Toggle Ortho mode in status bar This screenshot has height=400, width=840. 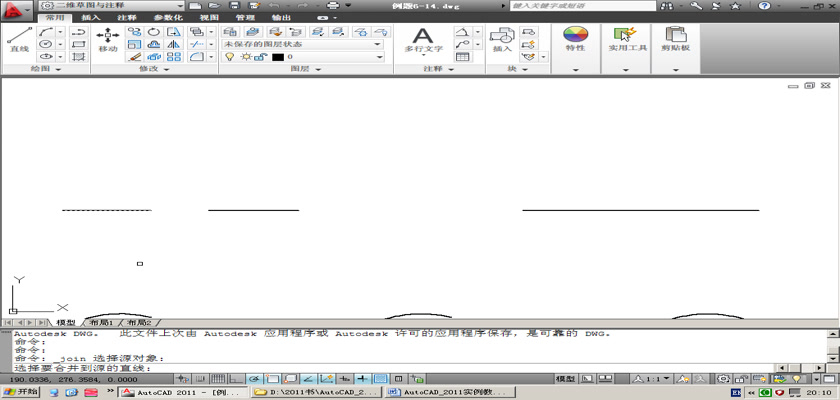(x=236, y=379)
